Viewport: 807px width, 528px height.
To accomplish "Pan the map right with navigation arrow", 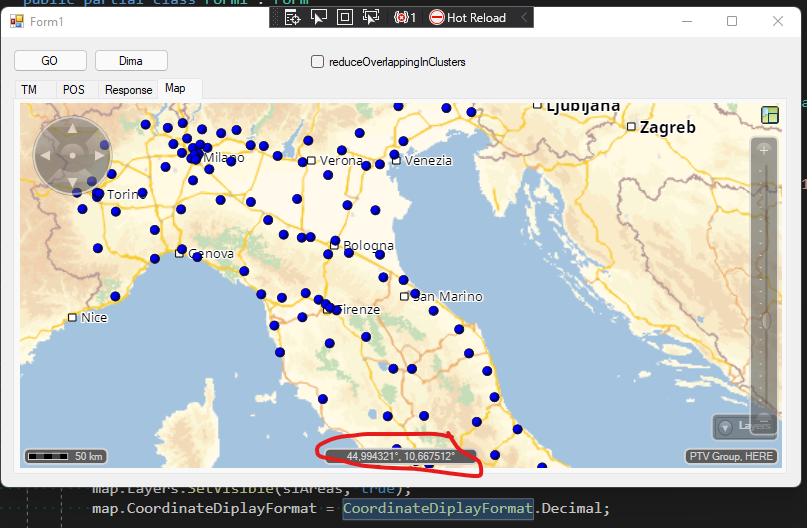I will (x=98, y=155).
